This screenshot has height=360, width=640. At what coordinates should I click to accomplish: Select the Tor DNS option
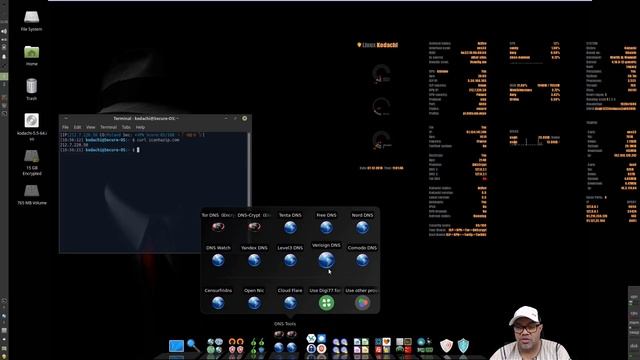[218, 227]
